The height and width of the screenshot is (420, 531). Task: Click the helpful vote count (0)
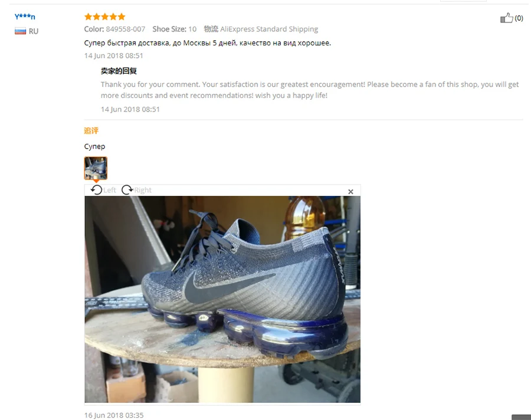[x=519, y=18]
